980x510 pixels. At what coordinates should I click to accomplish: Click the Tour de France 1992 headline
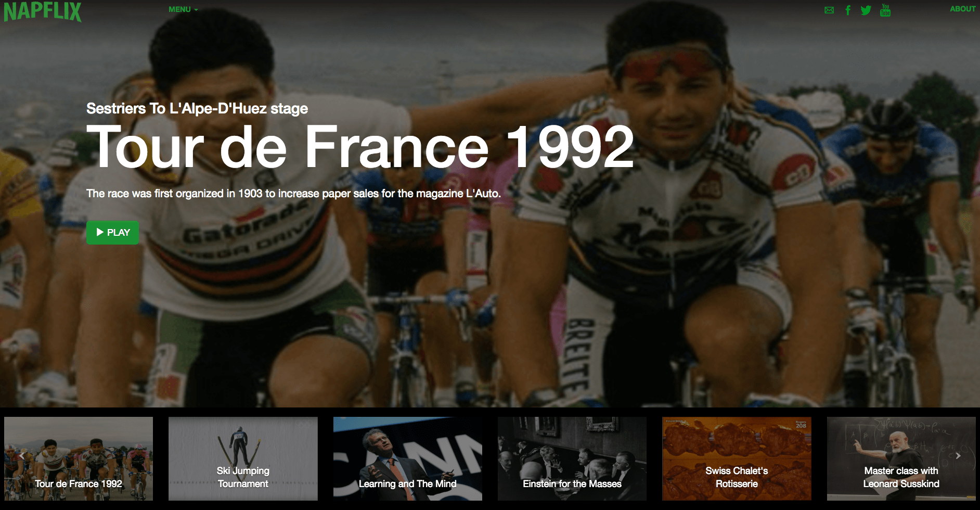(360, 147)
